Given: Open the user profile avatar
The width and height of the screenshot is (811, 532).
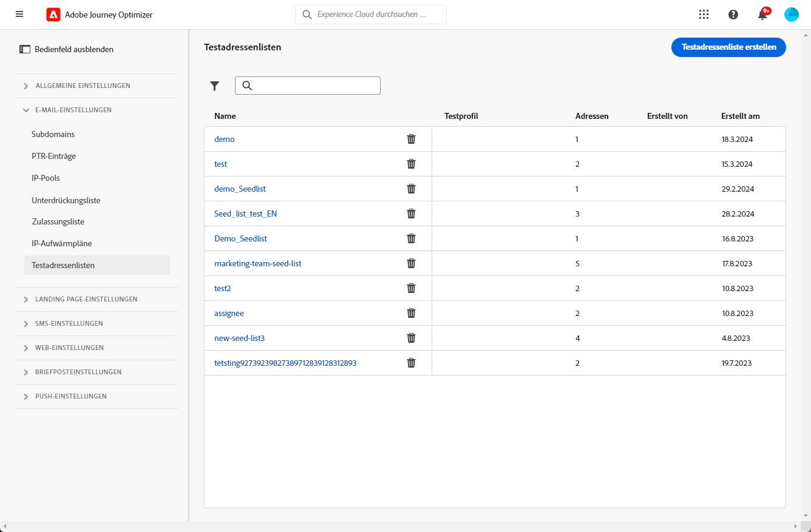Looking at the screenshot, I should click(792, 15).
